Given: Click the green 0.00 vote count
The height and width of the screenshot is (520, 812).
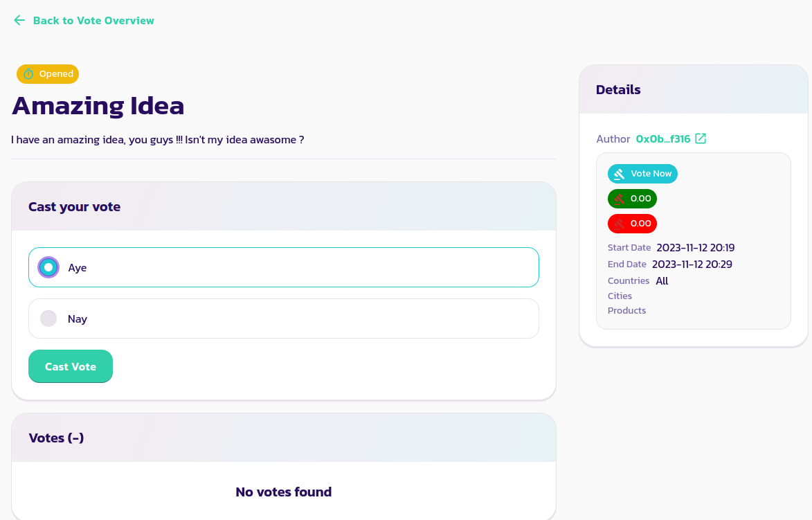Looking at the screenshot, I should (640, 199).
